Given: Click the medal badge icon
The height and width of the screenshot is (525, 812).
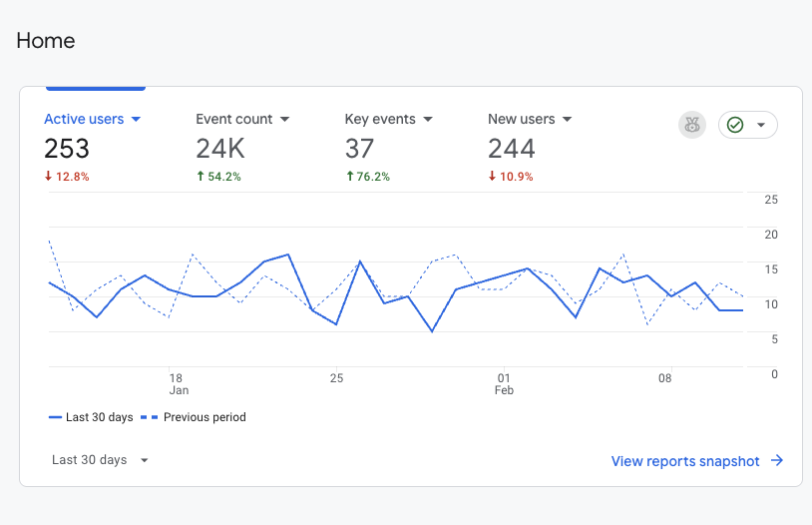Looking at the screenshot, I should pos(691,125).
